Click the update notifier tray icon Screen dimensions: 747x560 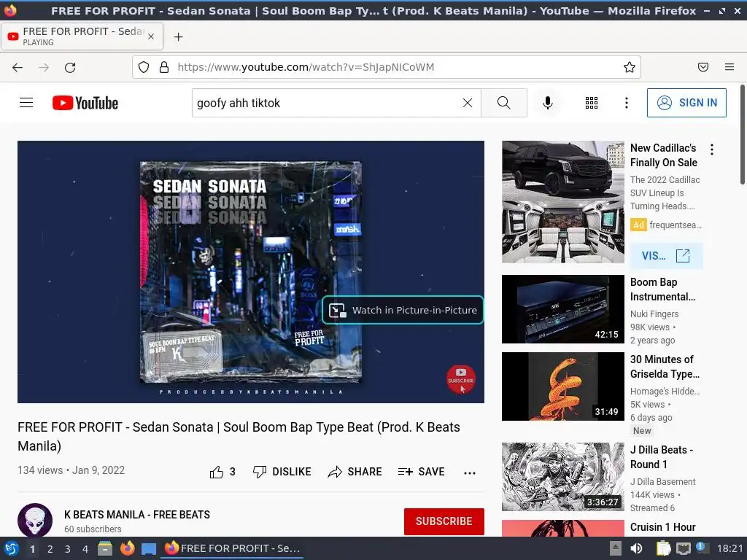coord(701,548)
